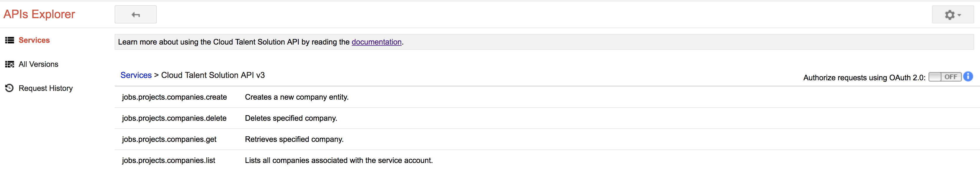Open the jobs.projects.companies.list method
Viewport: 980px width, 170px height.
tap(168, 160)
